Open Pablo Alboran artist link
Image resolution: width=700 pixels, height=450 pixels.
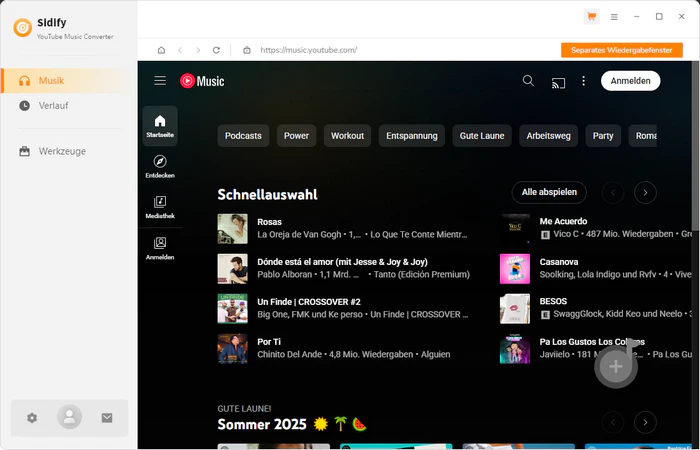pos(284,275)
